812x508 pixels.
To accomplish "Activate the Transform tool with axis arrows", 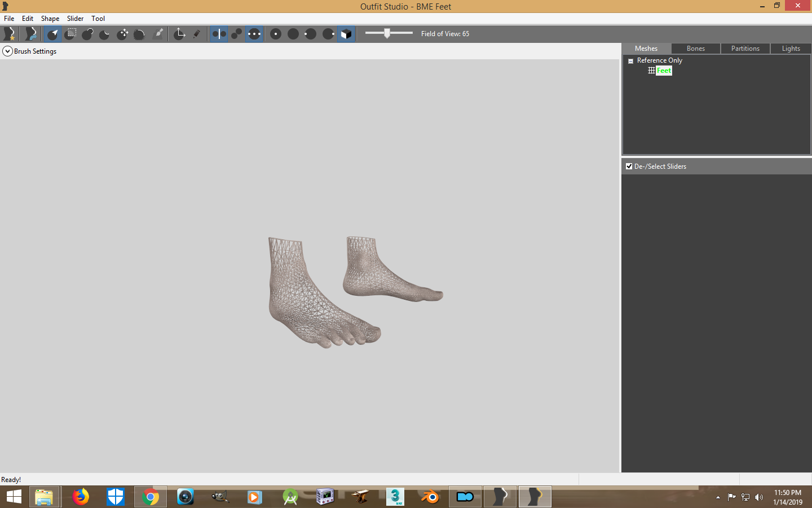I will (x=179, y=34).
